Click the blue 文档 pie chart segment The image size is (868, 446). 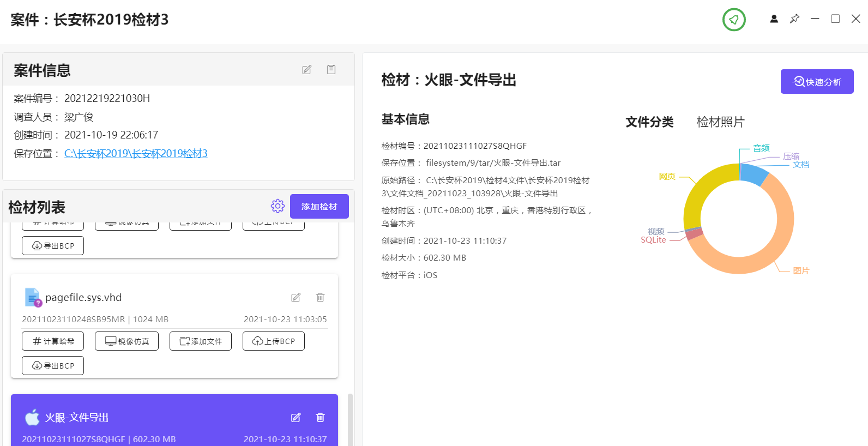pos(754,174)
